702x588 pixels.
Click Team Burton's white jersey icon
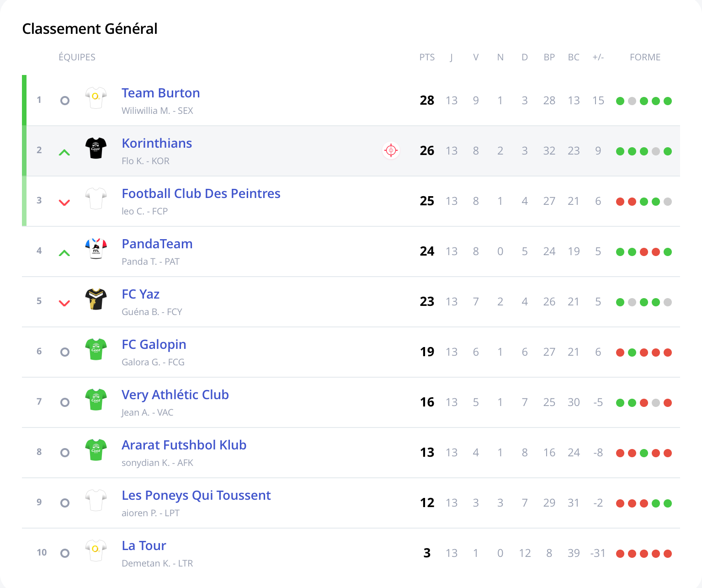pos(96,98)
